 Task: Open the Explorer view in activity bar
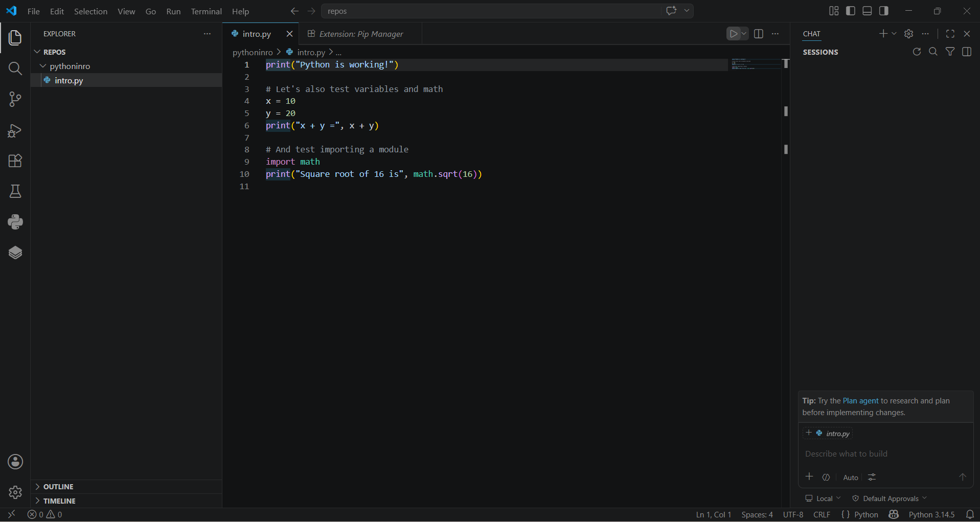pos(15,38)
